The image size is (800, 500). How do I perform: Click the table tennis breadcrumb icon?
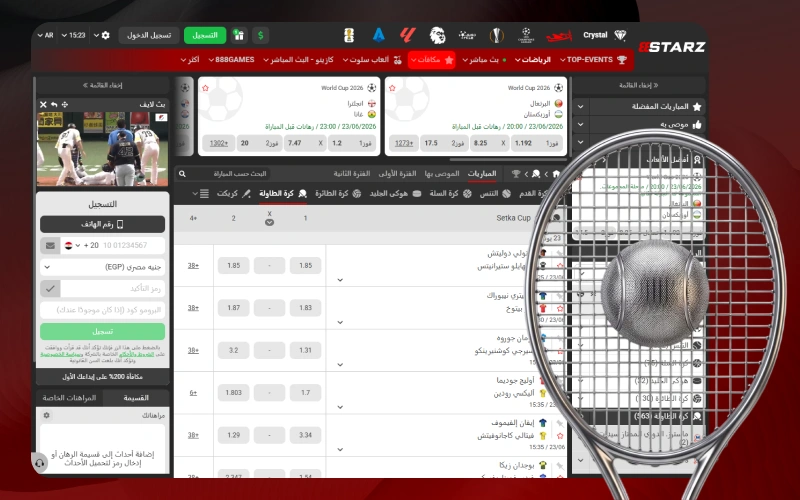pos(536,174)
